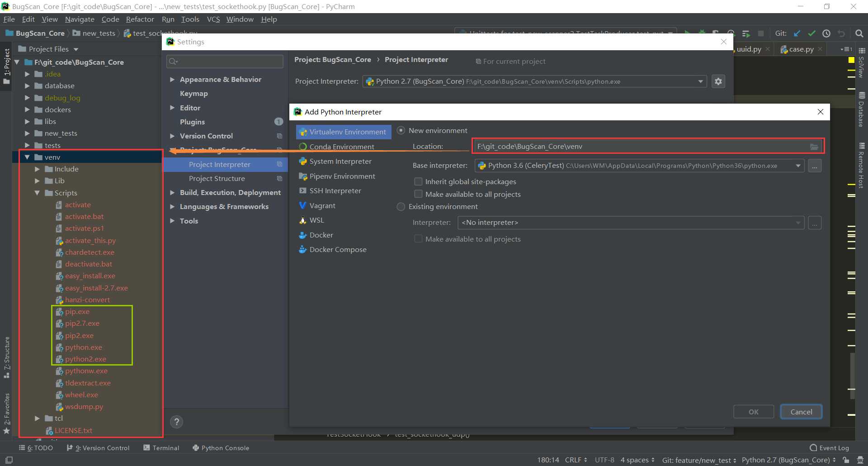Switch to the case.py editor tab
This screenshot has height=466, width=868.
pyautogui.click(x=801, y=49)
